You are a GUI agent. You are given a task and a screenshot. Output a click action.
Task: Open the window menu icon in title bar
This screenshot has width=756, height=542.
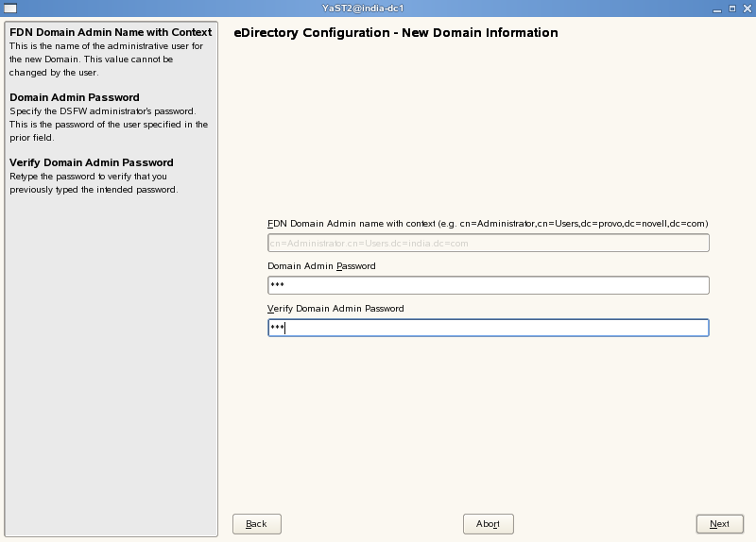[x=9, y=8]
